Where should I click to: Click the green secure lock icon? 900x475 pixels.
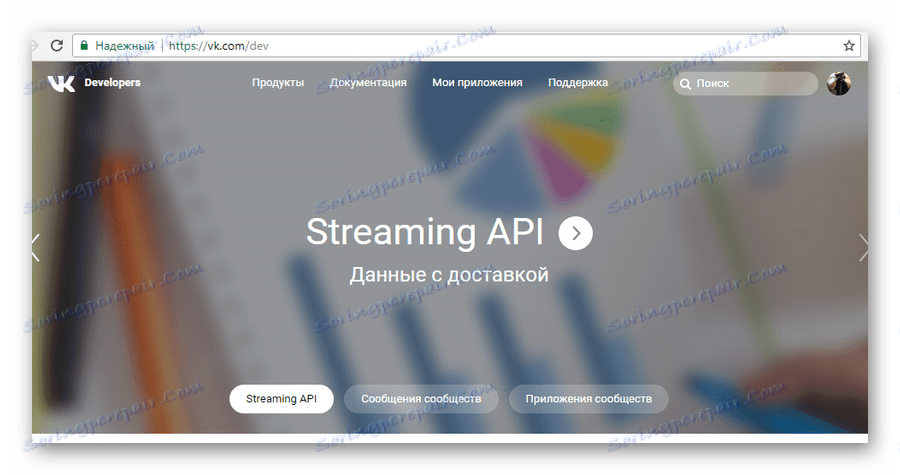tap(84, 45)
